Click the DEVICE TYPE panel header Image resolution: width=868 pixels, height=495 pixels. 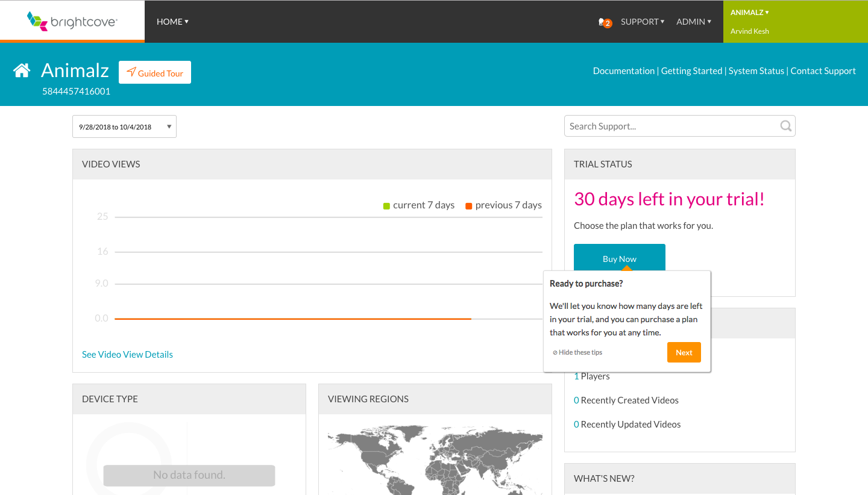(189, 399)
